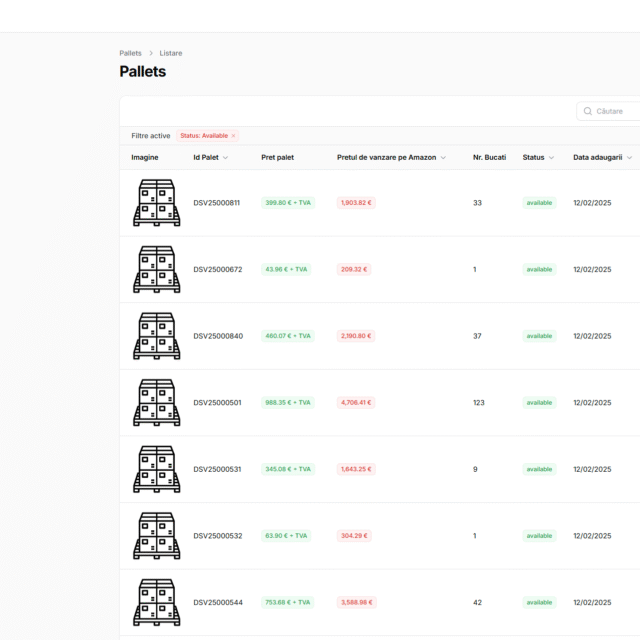The image size is (640, 640).
Task: Click the 399.80 € + TVA price badge
Action: coord(287,203)
